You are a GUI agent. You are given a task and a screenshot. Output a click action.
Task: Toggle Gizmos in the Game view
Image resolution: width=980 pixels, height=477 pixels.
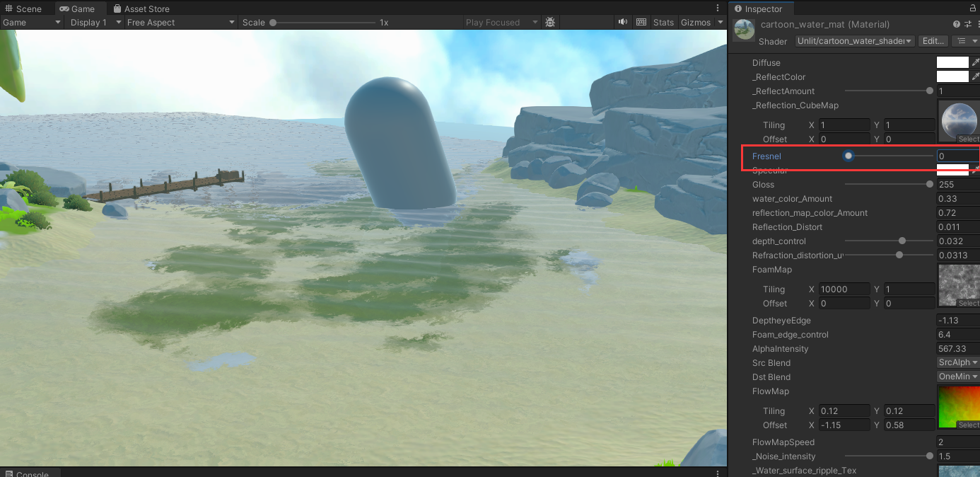695,22
